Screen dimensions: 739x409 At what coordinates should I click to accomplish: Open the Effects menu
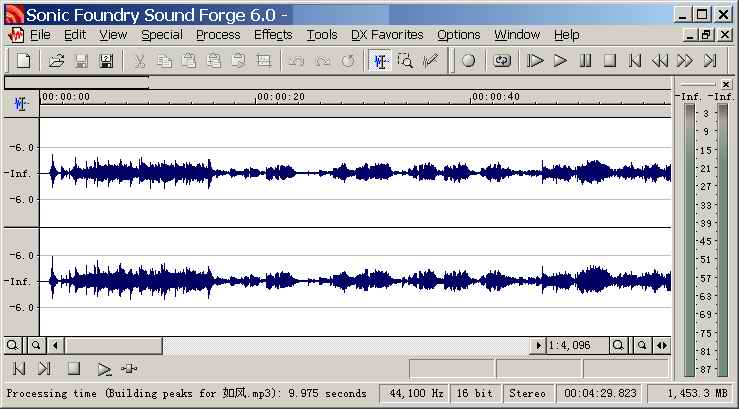(x=273, y=35)
